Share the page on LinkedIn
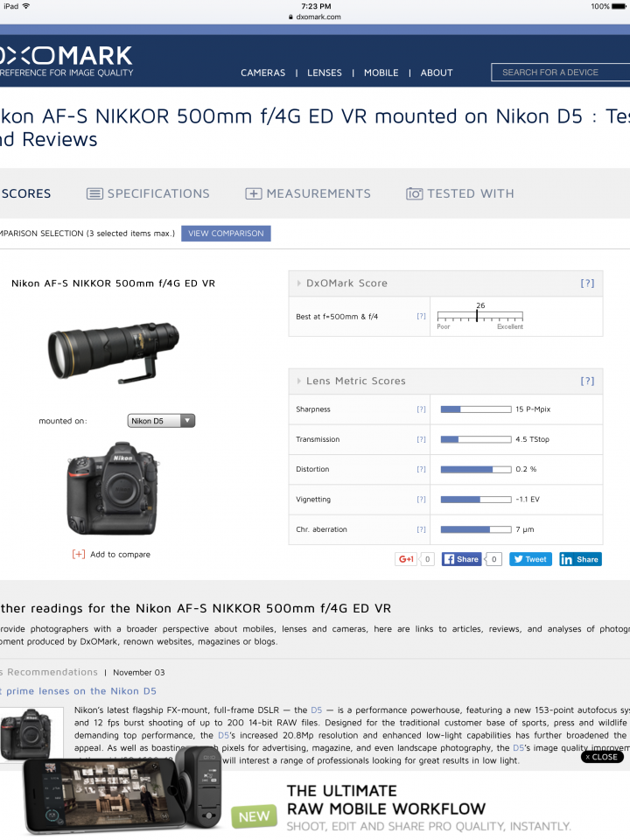Viewport: 630px width, 840px height. [x=580, y=559]
